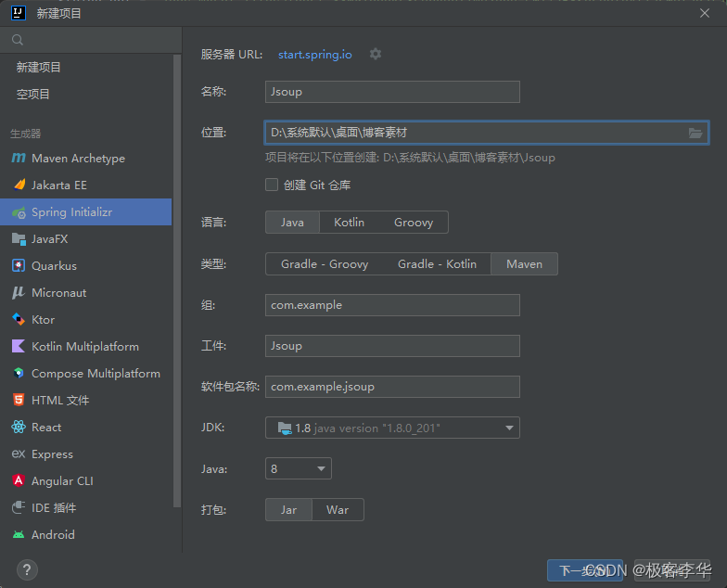Select Jar packaging
727x588 pixels.
pyautogui.click(x=289, y=510)
